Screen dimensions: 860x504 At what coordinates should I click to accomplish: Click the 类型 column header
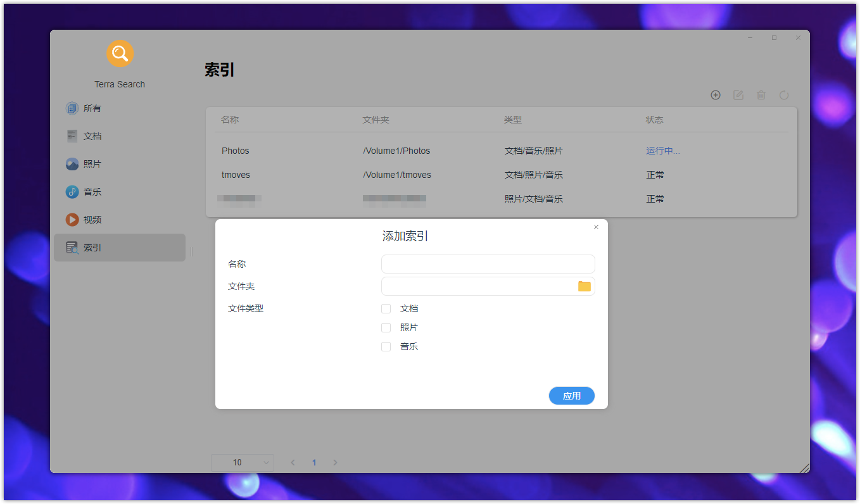tap(513, 120)
